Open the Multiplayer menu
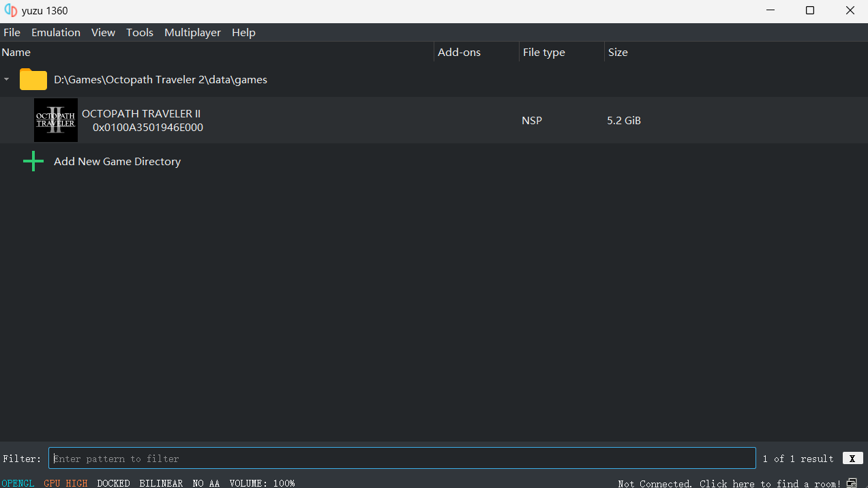The width and height of the screenshot is (868, 488). coord(192,33)
